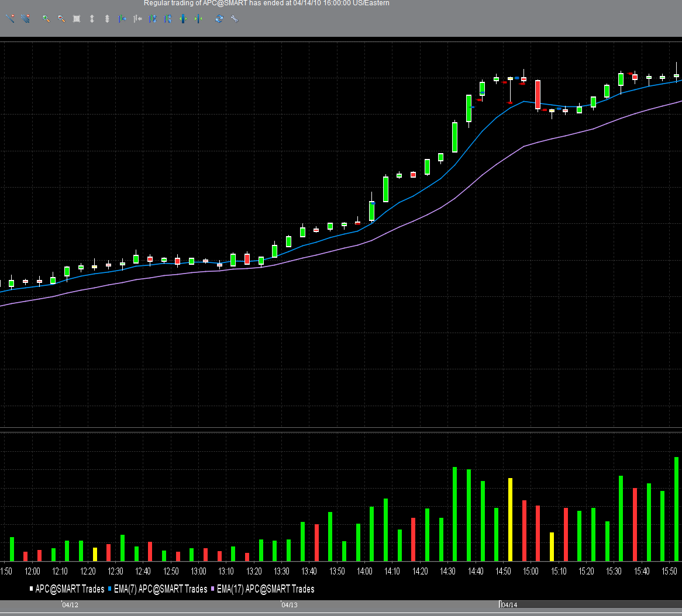Zoom out with the red-minus magnifier

[x=61, y=19]
